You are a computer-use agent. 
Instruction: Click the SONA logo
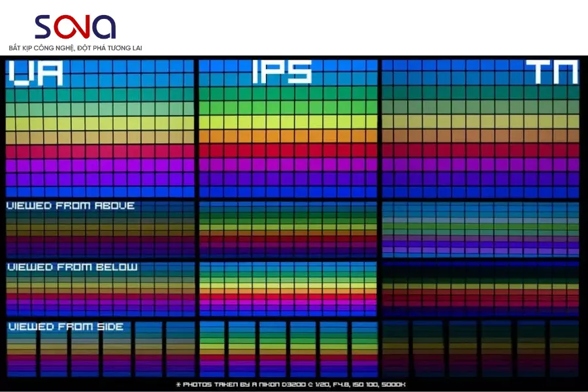coord(75,27)
